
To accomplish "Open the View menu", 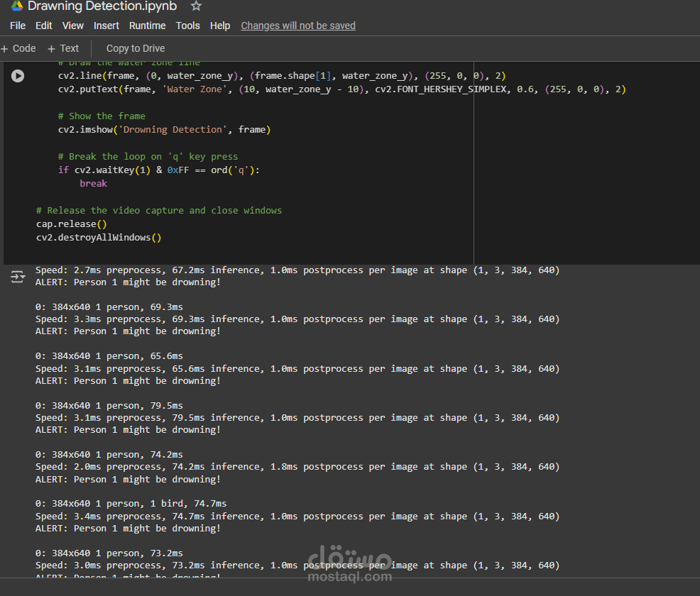I will point(72,26).
